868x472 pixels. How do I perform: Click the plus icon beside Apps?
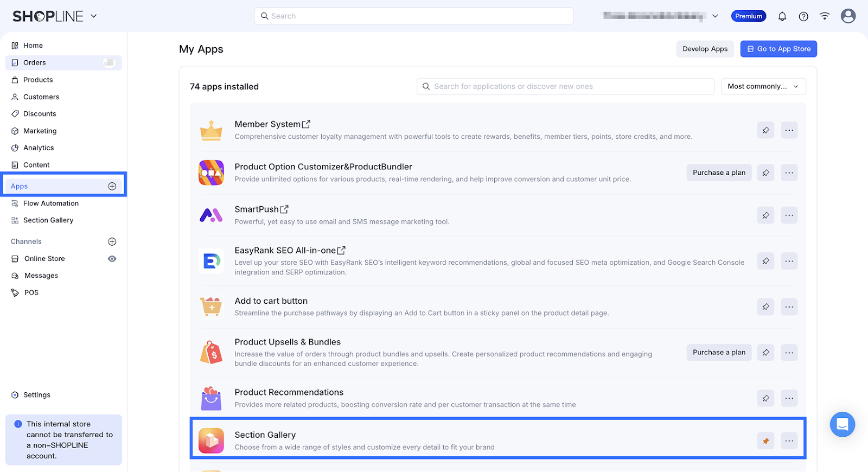coord(112,186)
